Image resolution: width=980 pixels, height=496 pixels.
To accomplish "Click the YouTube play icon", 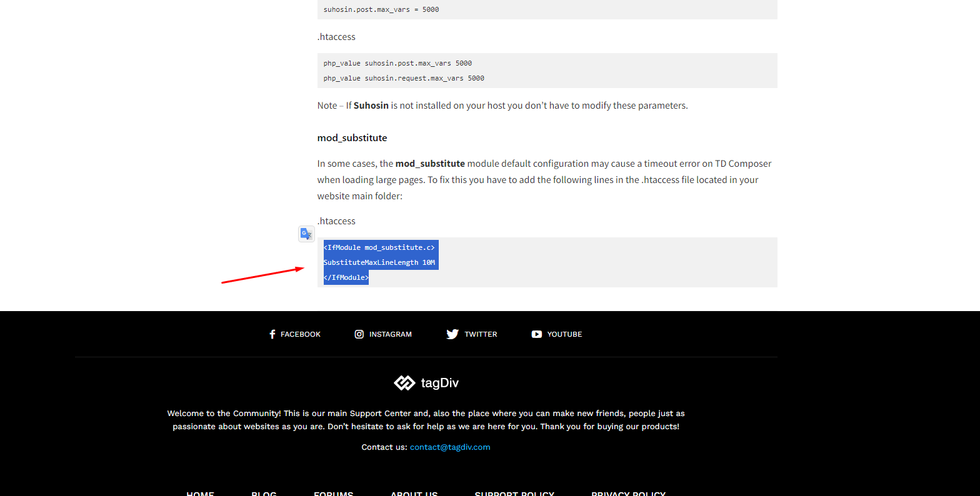I will coord(537,334).
